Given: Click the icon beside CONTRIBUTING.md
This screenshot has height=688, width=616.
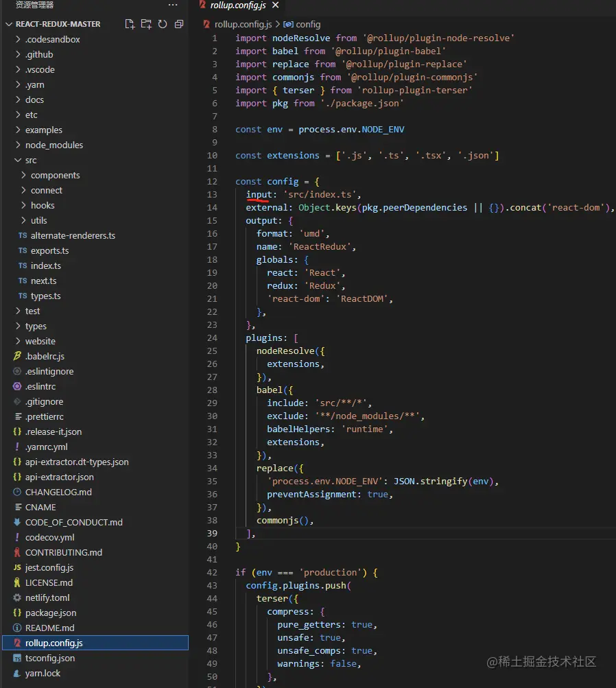Looking at the screenshot, I should [17, 552].
